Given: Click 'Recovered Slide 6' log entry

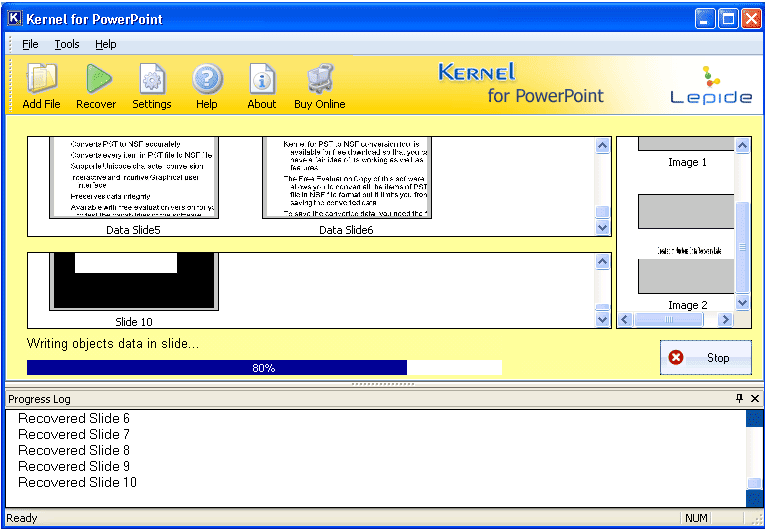Looking at the screenshot, I should coord(74,419).
